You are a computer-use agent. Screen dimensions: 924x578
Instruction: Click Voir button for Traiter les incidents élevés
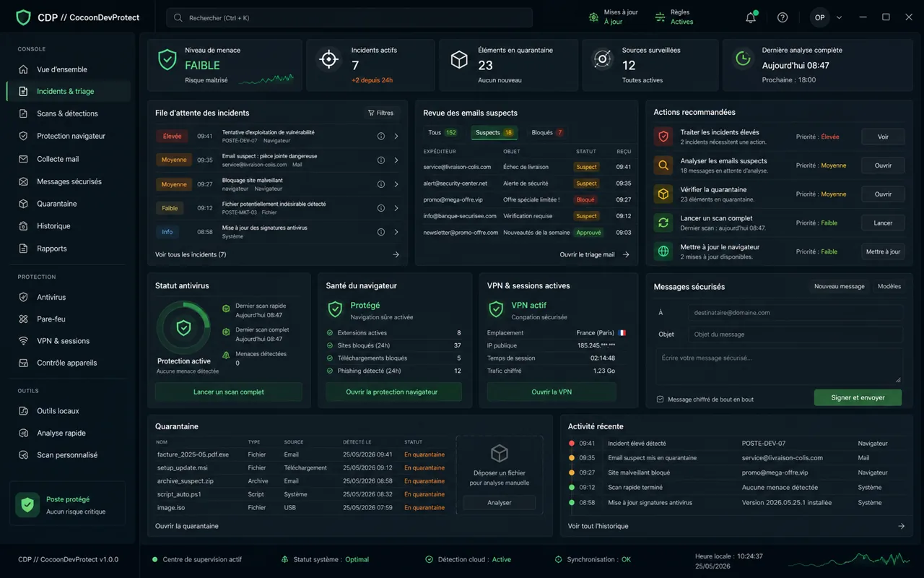(883, 137)
